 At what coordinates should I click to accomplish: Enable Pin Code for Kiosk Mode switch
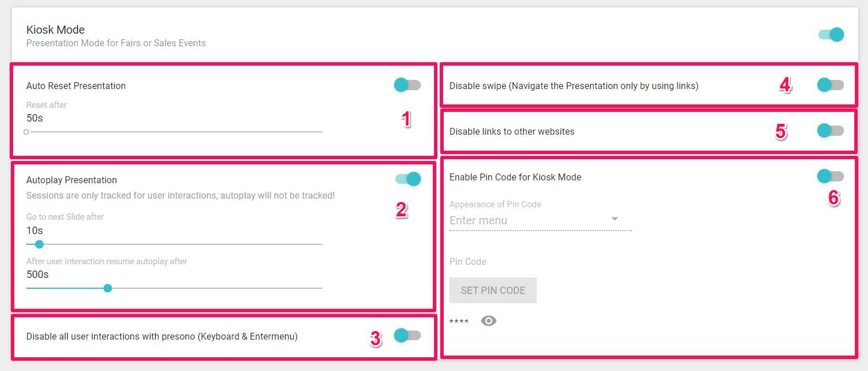pyautogui.click(x=830, y=176)
